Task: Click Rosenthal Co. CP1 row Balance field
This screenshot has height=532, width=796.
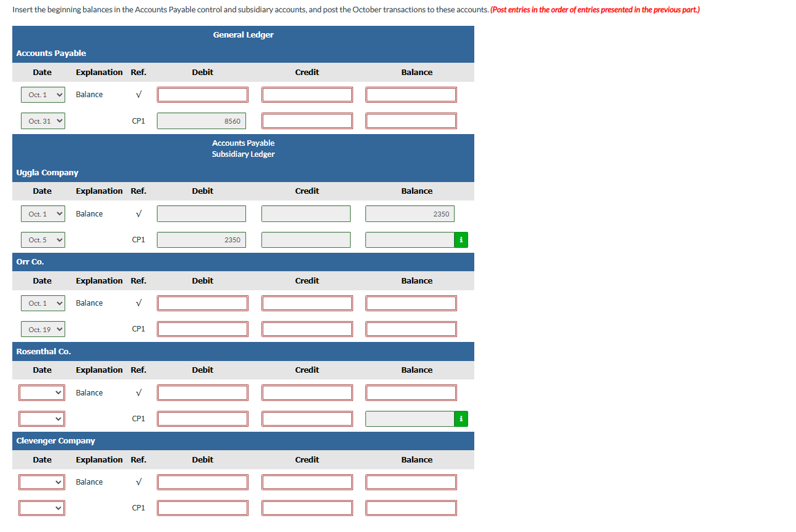Action: (410, 419)
